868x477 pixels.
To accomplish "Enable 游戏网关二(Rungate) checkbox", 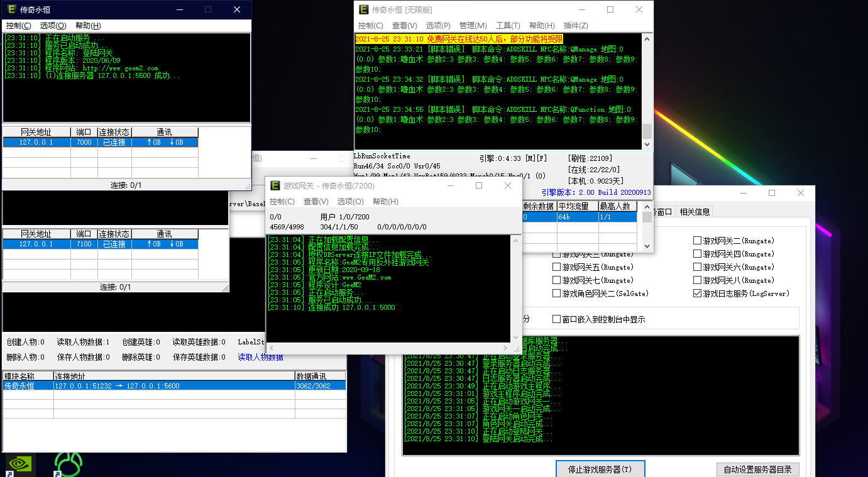I will tap(697, 240).
